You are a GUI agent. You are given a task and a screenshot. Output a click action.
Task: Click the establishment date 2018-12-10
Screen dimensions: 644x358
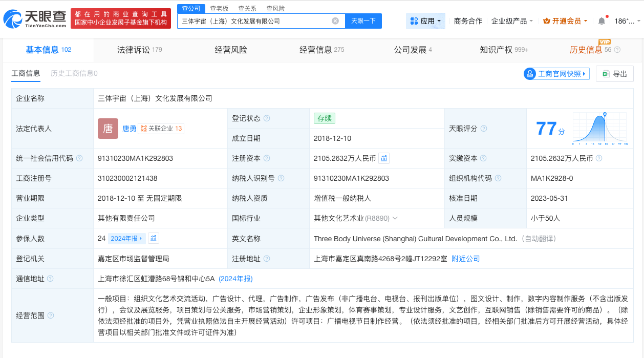[x=333, y=138]
